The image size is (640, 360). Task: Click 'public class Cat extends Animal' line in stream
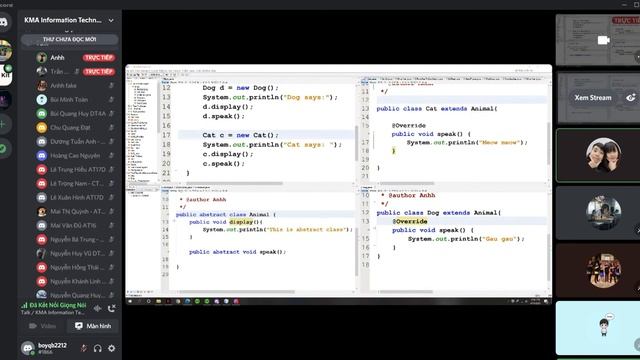[x=437, y=109]
